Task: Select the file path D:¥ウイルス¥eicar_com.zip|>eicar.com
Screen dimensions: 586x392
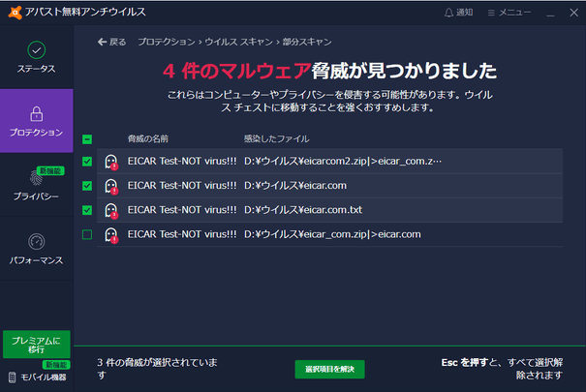Action: click(x=332, y=234)
